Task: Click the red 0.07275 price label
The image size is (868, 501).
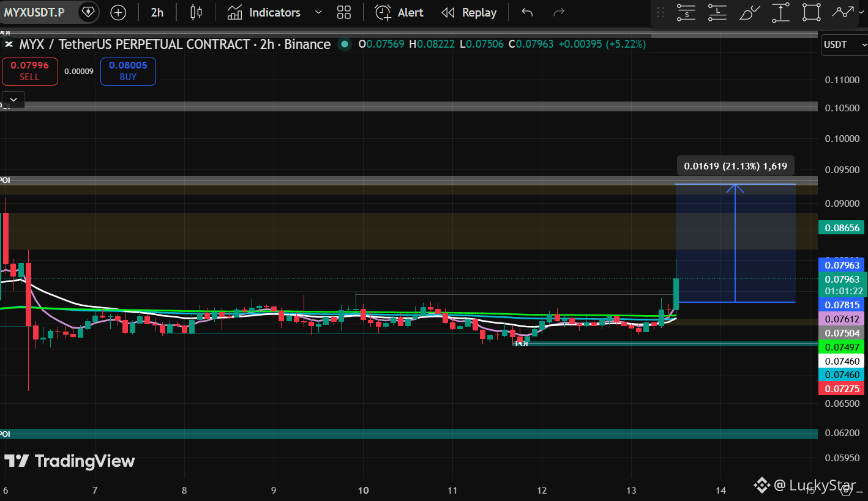Action: click(x=842, y=388)
